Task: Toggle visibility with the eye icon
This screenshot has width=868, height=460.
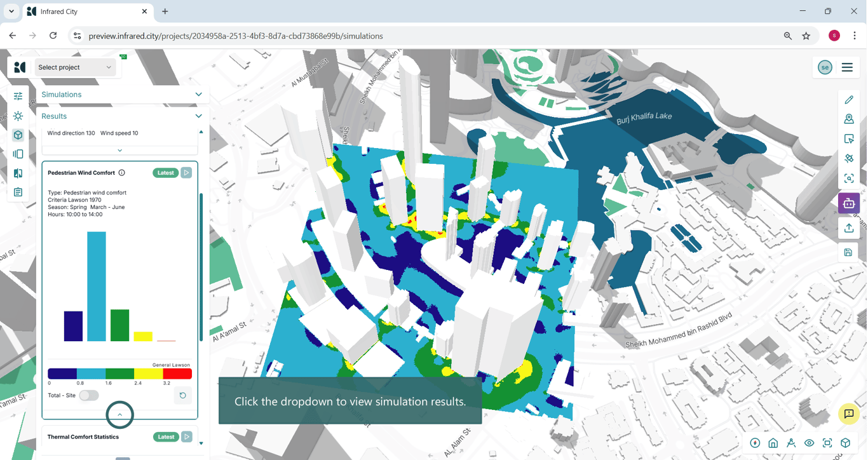Action: pos(810,443)
